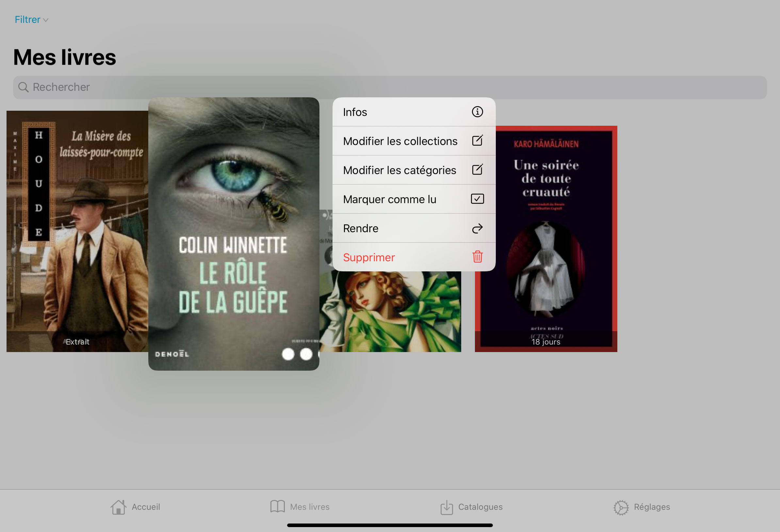Tap the Accueil house icon

click(118, 507)
